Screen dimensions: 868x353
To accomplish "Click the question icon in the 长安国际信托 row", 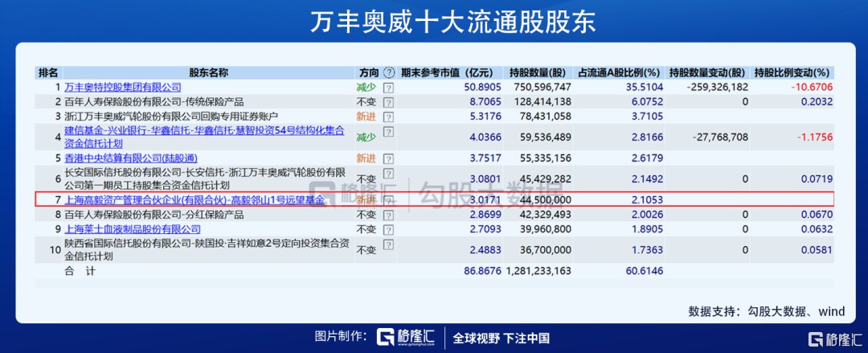I will coord(389,174).
